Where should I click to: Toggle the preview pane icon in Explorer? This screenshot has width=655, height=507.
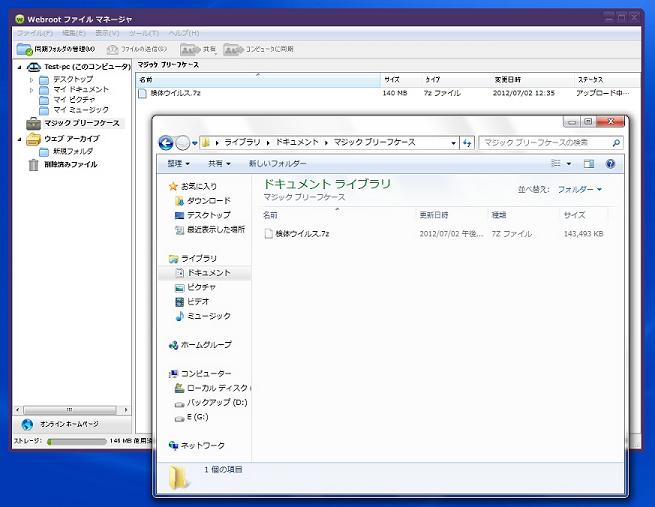[x=589, y=164]
